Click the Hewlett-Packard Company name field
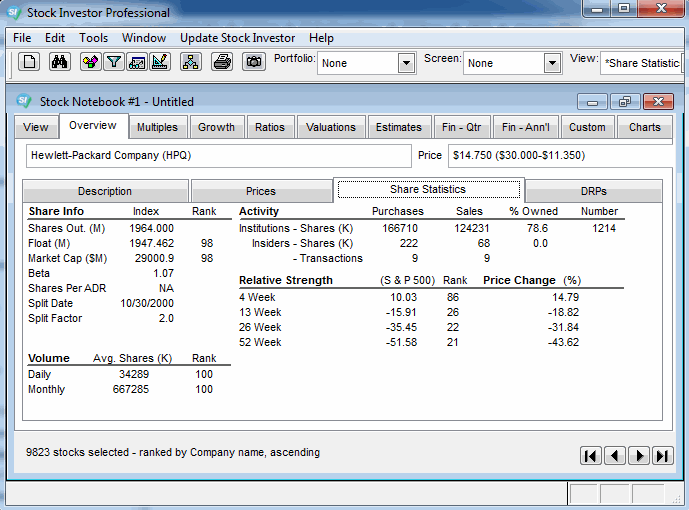The height and width of the screenshot is (510, 689). coord(218,156)
